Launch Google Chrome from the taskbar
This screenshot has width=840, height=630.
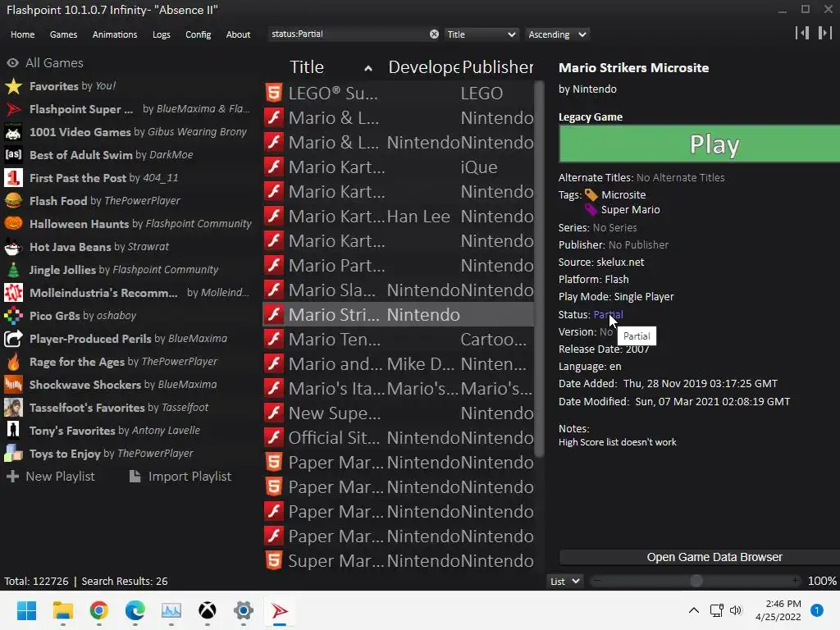coord(99,610)
